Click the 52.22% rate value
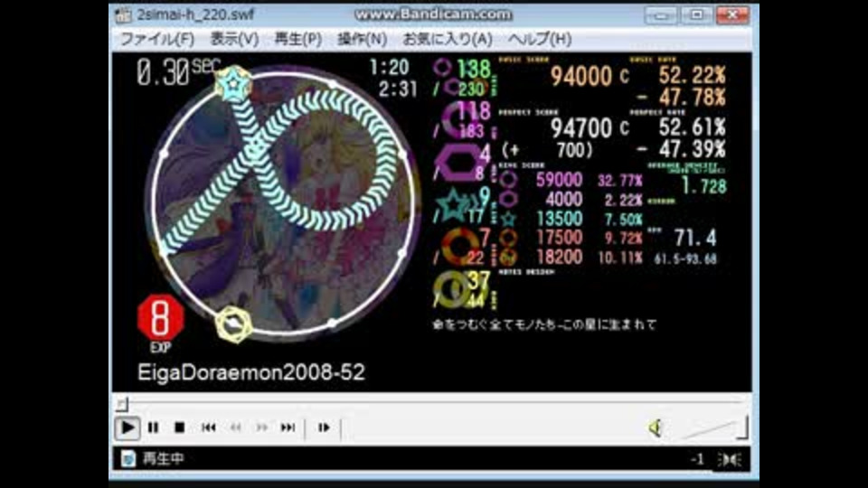The width and height of the screenshot is (868, 488). click(x=692, y=75)
